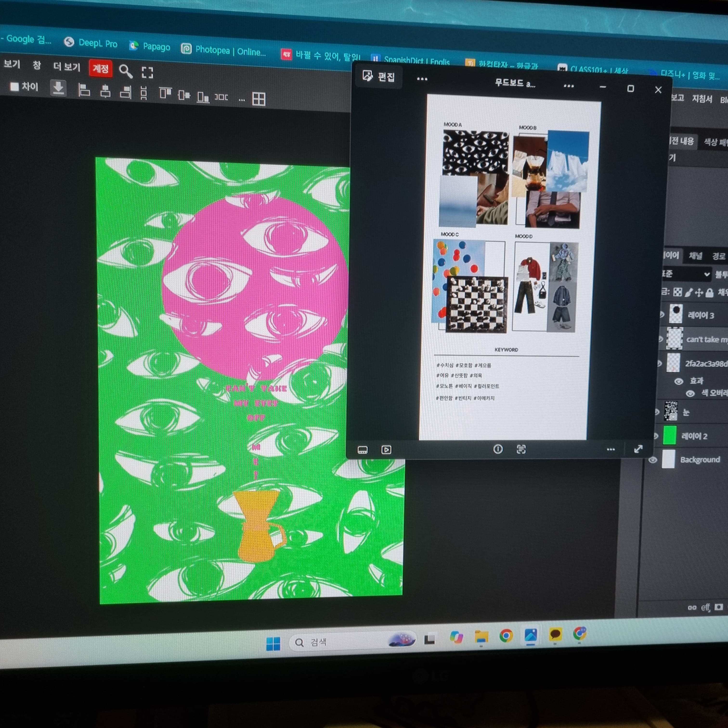Lock all padlock icon in layers panel

pyautogui.click(x=709, y=293)
